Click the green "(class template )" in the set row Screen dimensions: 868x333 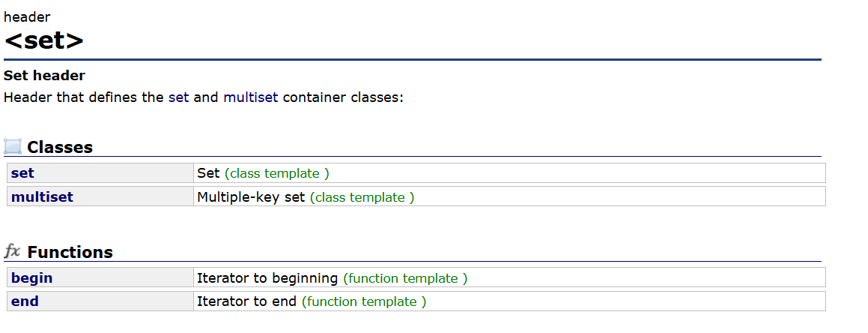click(276, 173)
